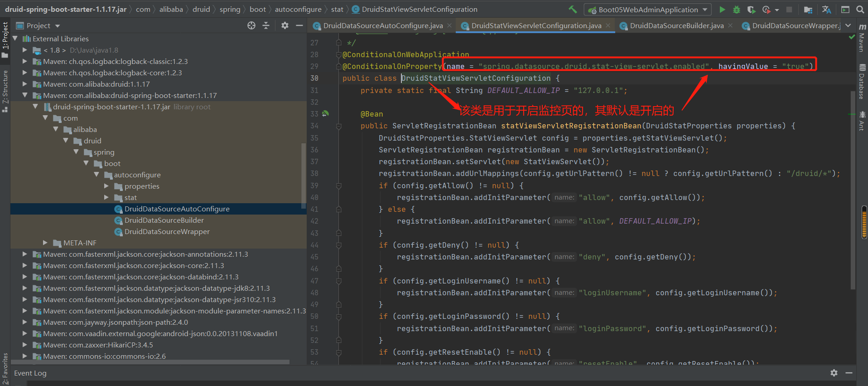Switch to DruidDataSourceBuilder.java tab

pos(676,26)
